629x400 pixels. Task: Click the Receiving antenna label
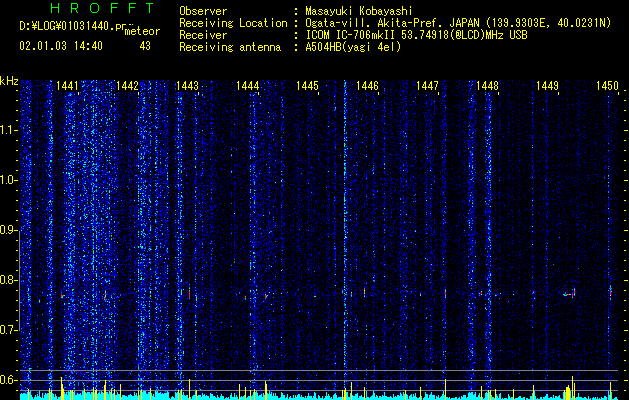click(x=230, y=47)
